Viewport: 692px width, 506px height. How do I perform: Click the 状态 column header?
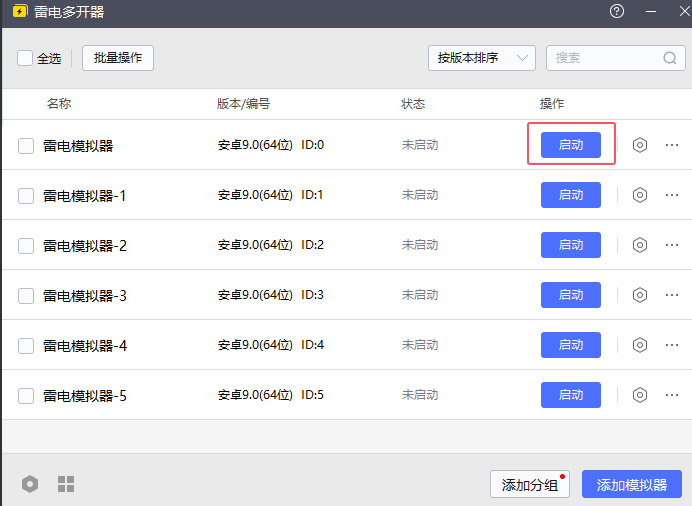[x=413, y=104]
